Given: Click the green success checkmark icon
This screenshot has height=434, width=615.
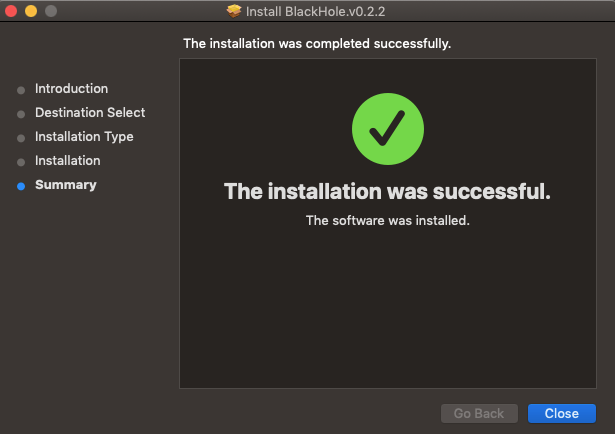Looking at the screenshot, I should (x=388, y=129).
